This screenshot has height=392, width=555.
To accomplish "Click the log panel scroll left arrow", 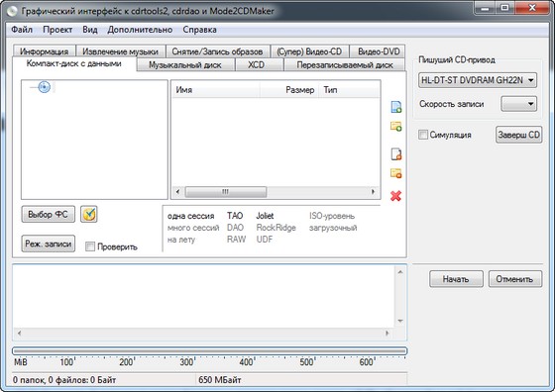I will click(19, 333).
